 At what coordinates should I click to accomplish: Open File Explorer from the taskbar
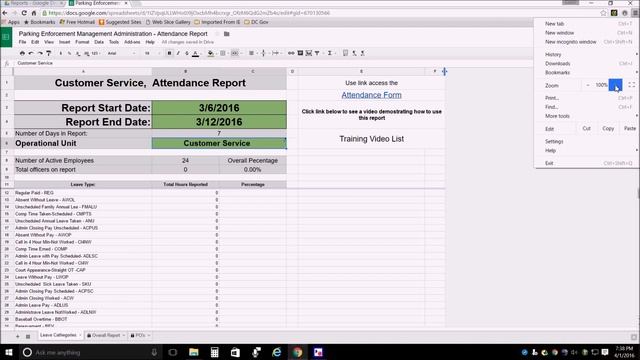[x=193, y=352]
